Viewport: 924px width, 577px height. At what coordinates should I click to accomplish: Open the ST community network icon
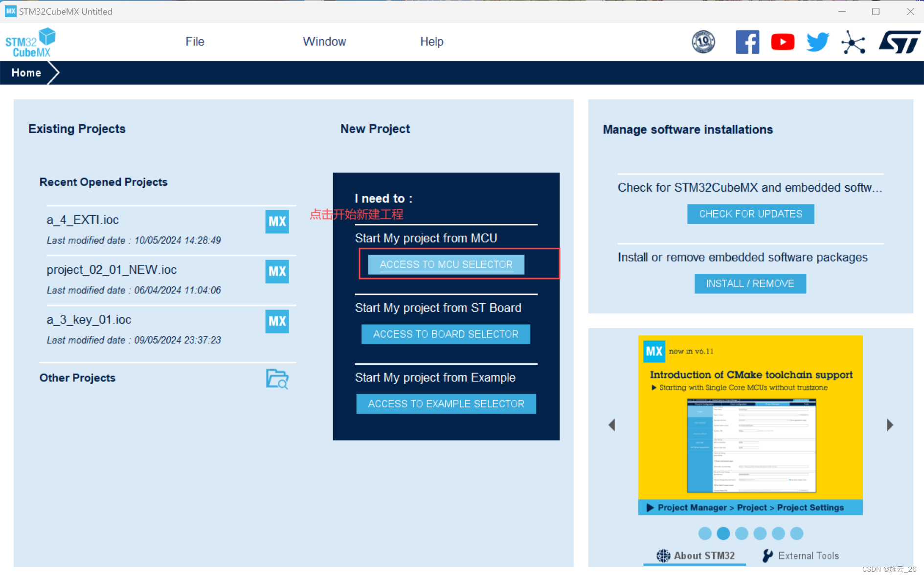[x=854, y=43]
